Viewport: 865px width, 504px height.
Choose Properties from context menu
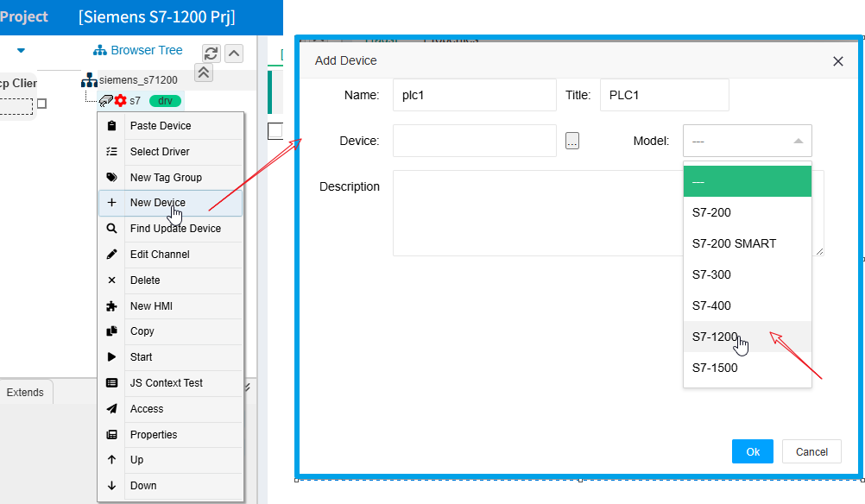pyautogui.click(x=171, y=434)
